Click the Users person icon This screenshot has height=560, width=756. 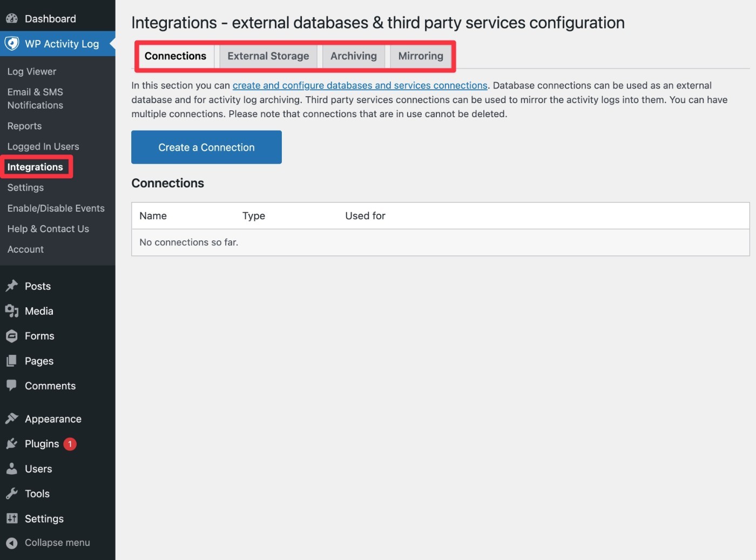(x=12, y=469)
